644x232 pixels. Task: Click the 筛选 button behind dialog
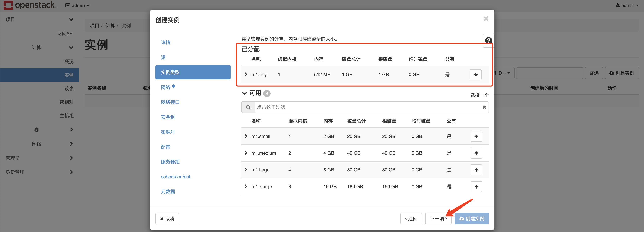tap(594, 73)
